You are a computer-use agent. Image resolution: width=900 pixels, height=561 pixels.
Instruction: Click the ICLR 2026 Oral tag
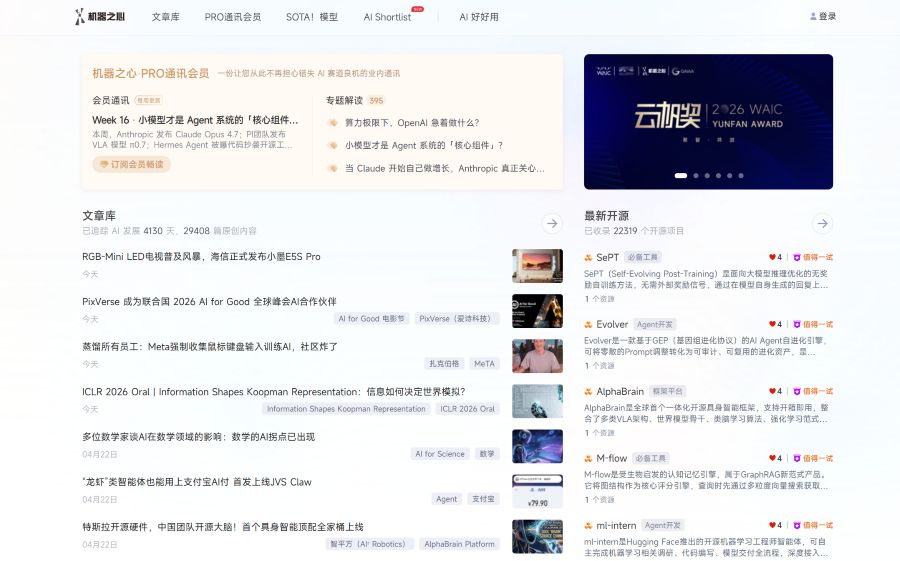[x=467, y=409]
